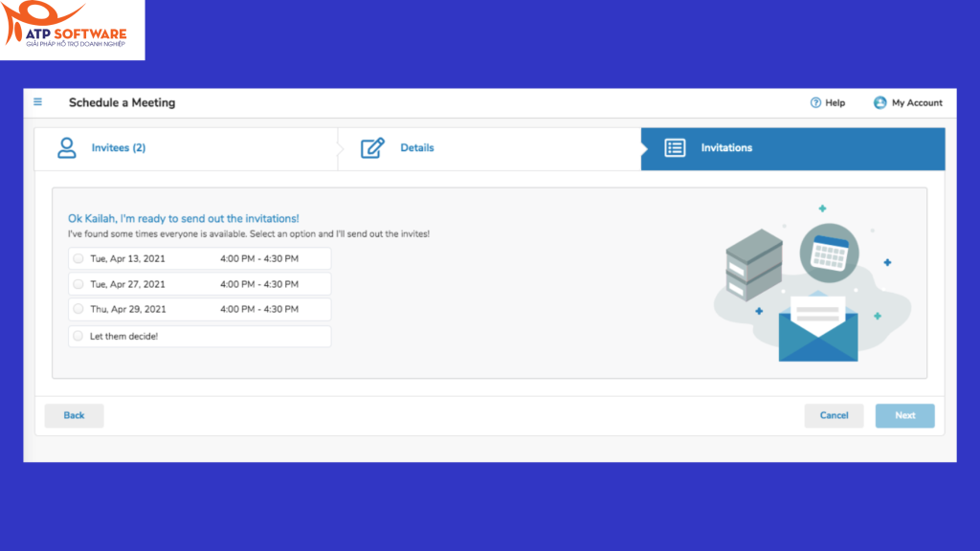Viewport: 980px width, 551px height.
Task: Click the "Ok Kailah, I'm ready" heading
Action: [x=184, y=219]
